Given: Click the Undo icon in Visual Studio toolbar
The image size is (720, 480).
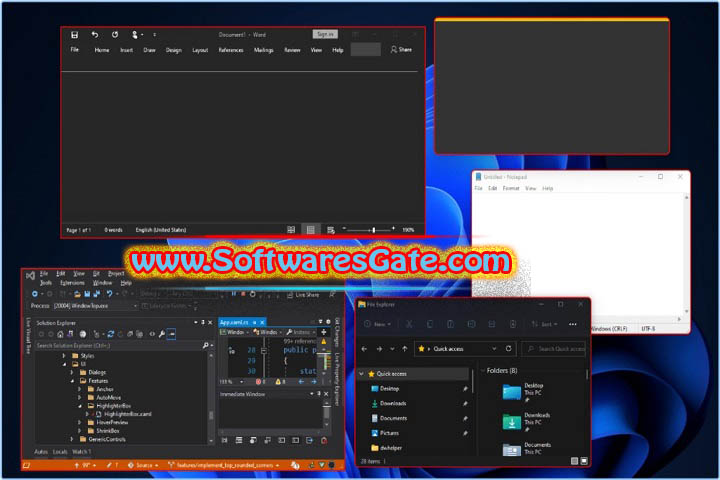Looking at the screenshot, I should point(109,294).
